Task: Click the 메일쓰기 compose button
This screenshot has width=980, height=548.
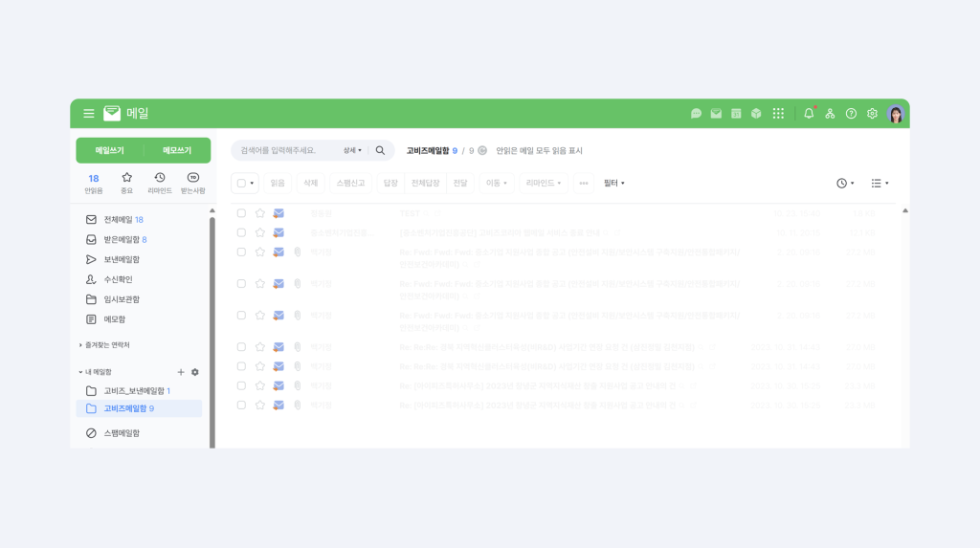Action: (x=109, y=150)
